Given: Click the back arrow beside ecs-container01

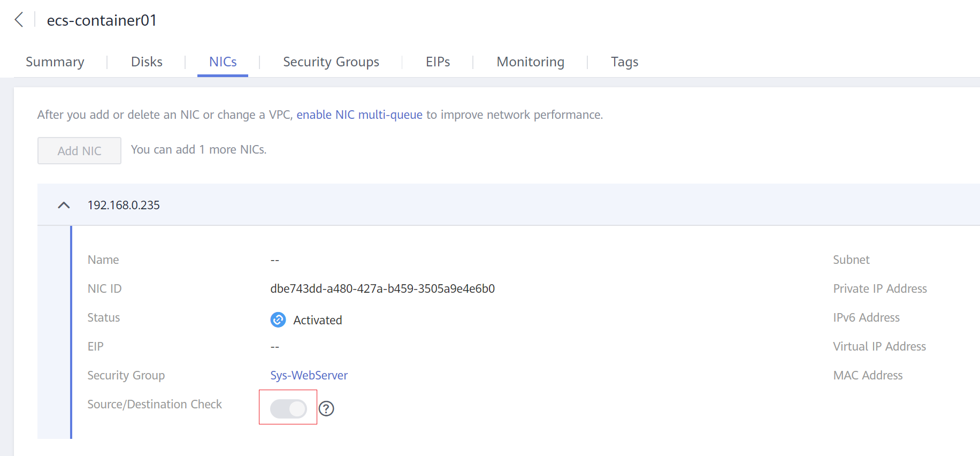Looking at the screenshot, I should pos(19,20).
